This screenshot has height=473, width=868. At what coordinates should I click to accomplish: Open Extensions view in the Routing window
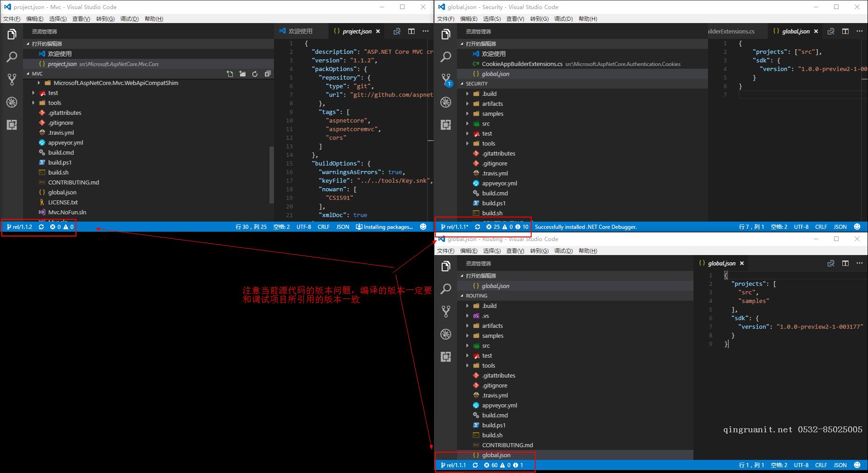coord(446,357)
